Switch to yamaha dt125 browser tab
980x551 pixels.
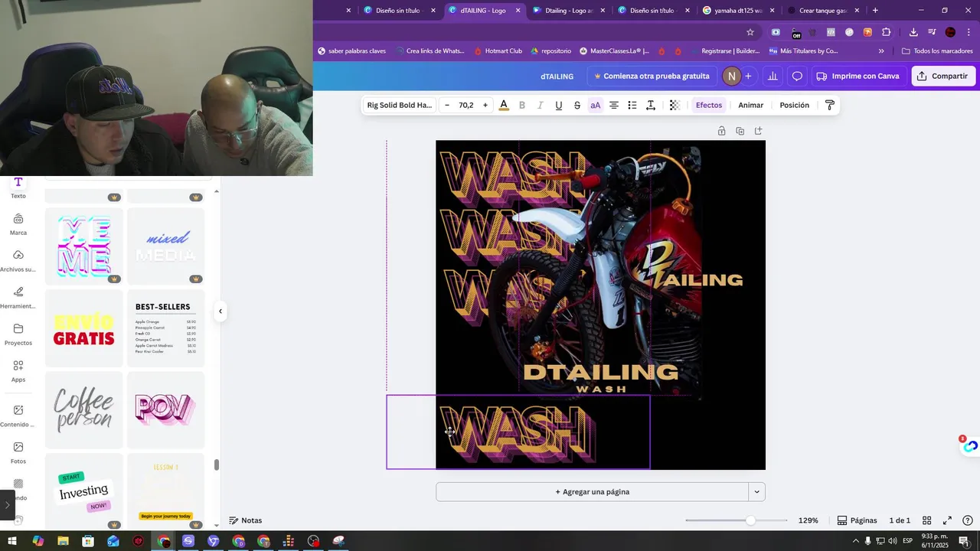737,11
